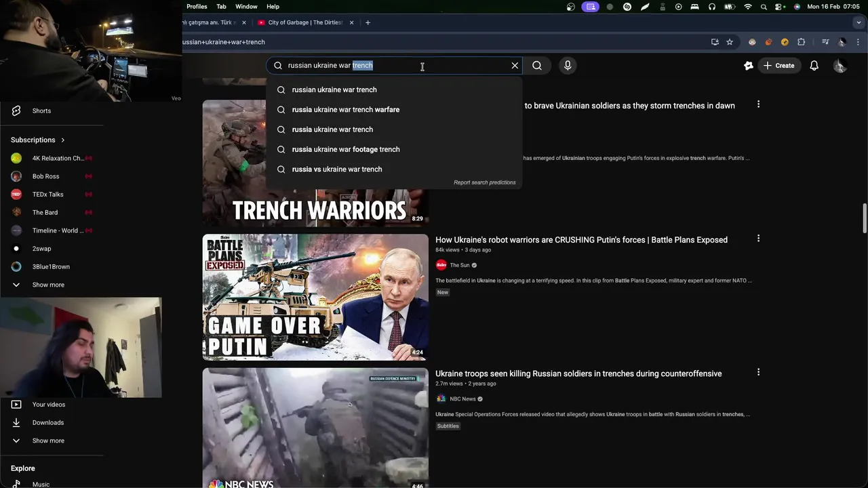Open the Help menu in menu bar
Viewport: 868px width, 488px height.
point(273,7)
